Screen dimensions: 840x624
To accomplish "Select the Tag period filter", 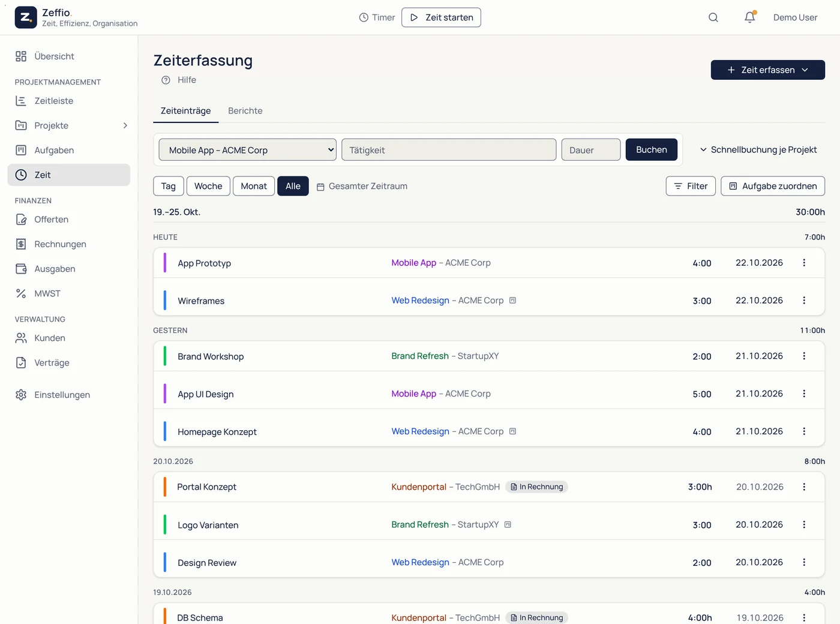I will pyautogui.click(x=169, y=186).
